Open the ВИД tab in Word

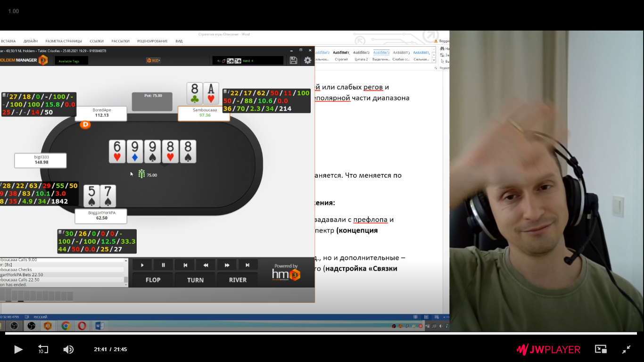tap(179, 41)
